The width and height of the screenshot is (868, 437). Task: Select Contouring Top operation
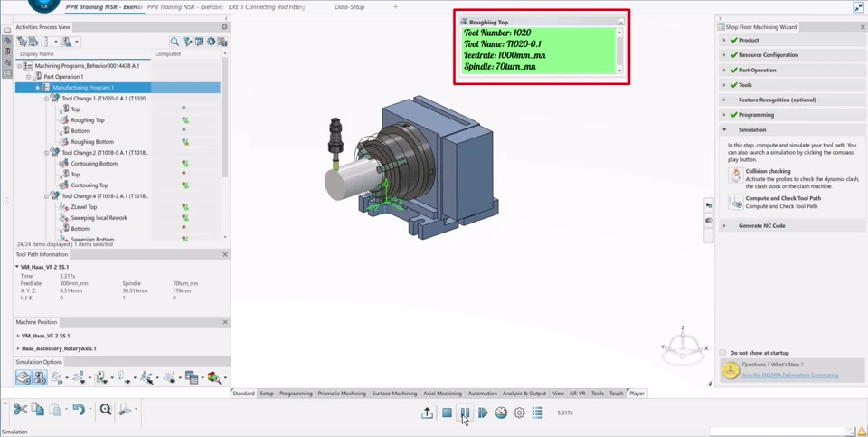90,185
